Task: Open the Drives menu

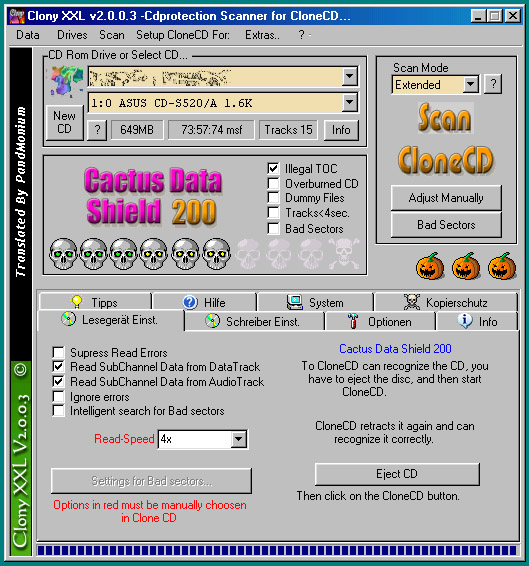Action: click(x=72, y=35)
